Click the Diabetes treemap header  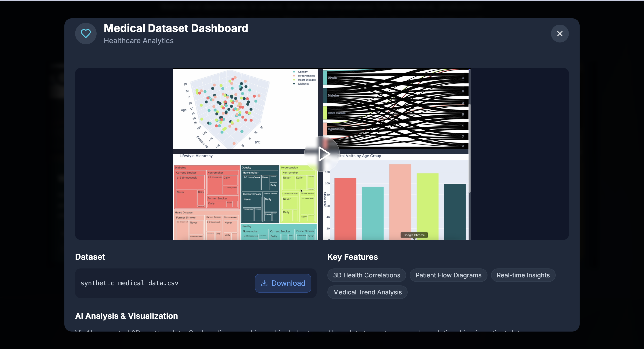pos(180,167)
